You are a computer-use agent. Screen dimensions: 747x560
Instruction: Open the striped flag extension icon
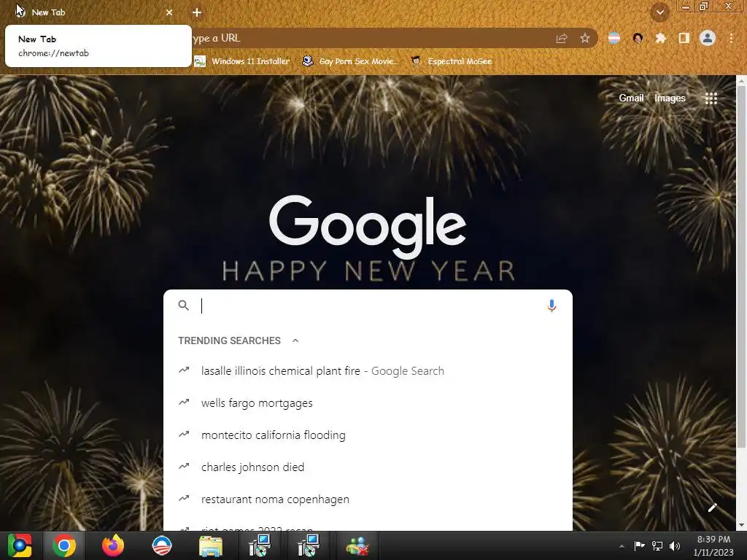(614, 38)
